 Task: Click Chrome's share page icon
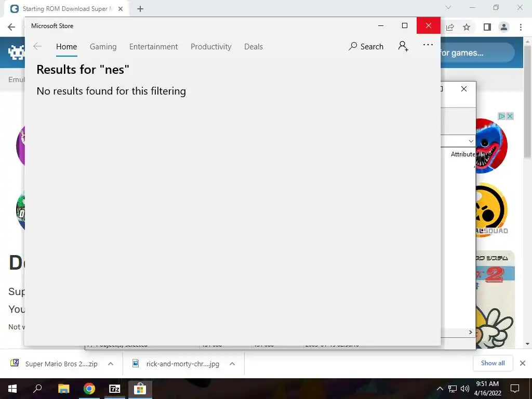pyautogui.click(x=450, y=27)
